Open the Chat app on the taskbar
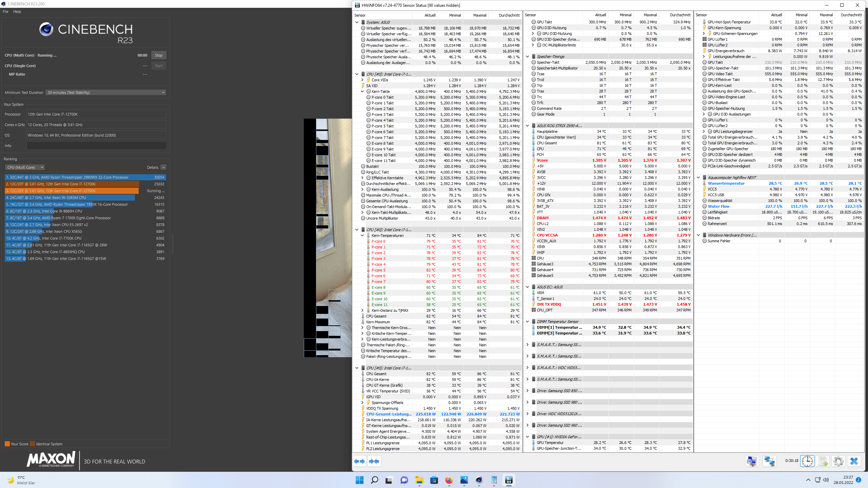This screenshot has height=488, width=868. coord(404,480)
